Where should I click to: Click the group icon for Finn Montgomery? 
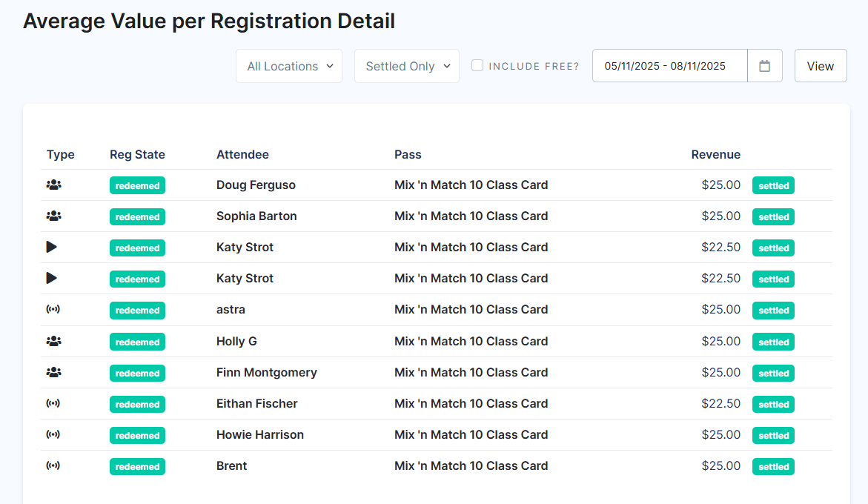[x=53, y=372]
